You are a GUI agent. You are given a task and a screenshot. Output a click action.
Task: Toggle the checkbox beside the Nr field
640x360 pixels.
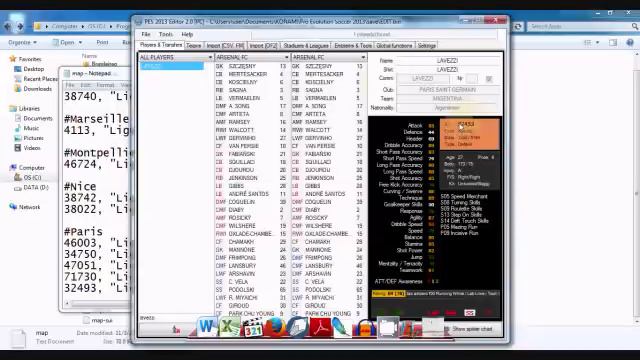click(489, 79)
